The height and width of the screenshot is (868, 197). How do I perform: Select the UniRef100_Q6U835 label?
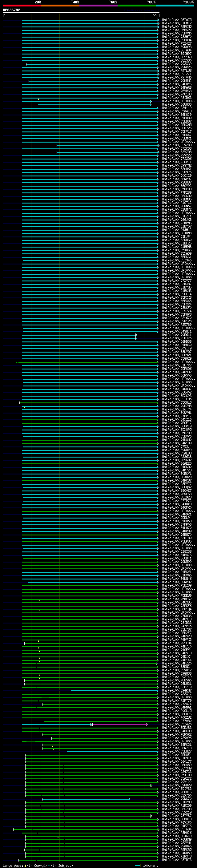click(x=176, y=105)
